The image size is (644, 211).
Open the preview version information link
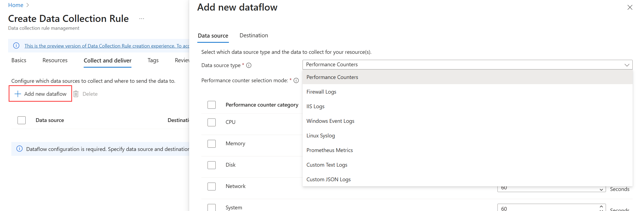coord(107,46)
